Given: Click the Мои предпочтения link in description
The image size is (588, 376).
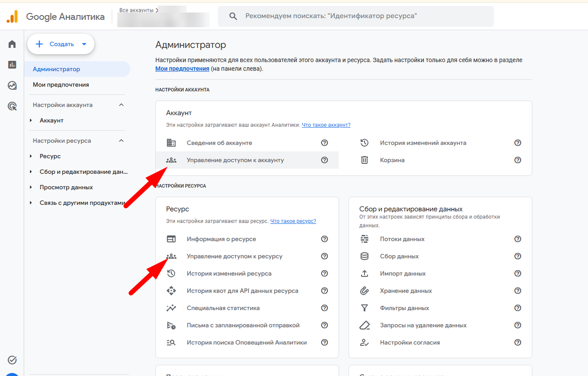Looking at the screenshot, I should tap(182, 69).
